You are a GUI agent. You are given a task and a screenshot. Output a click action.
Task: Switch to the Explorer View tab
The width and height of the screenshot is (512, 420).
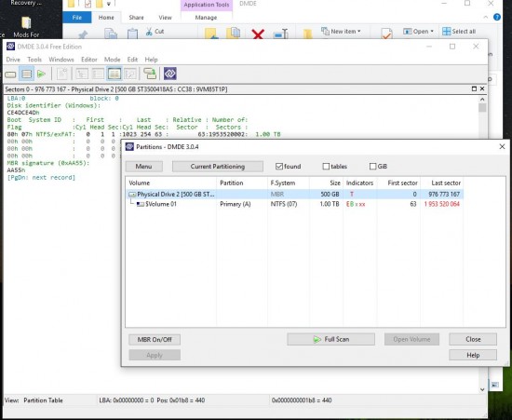165,18
